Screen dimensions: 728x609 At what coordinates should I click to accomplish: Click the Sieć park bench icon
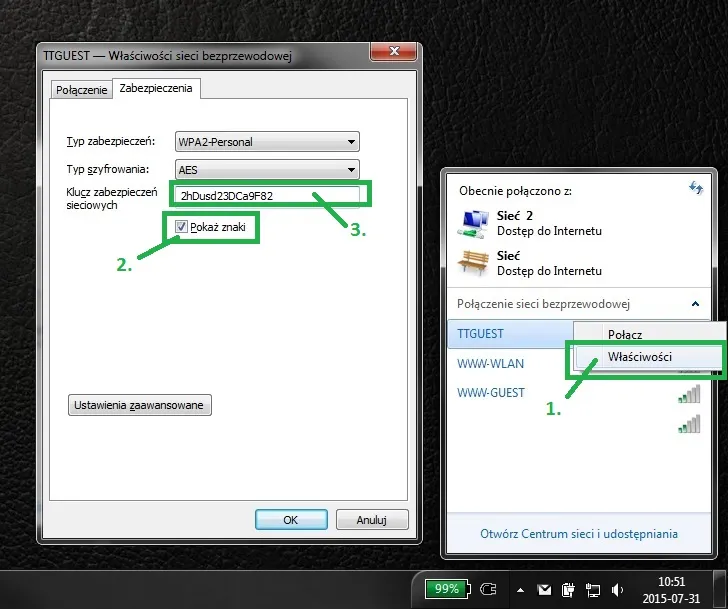(473, 263)
